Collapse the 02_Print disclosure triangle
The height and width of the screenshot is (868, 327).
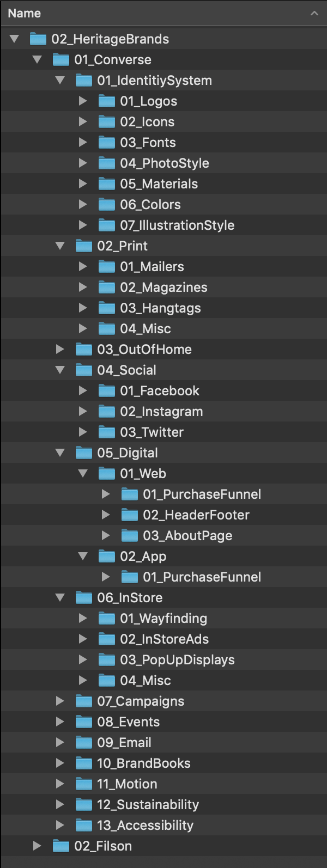tap(60, 246)
